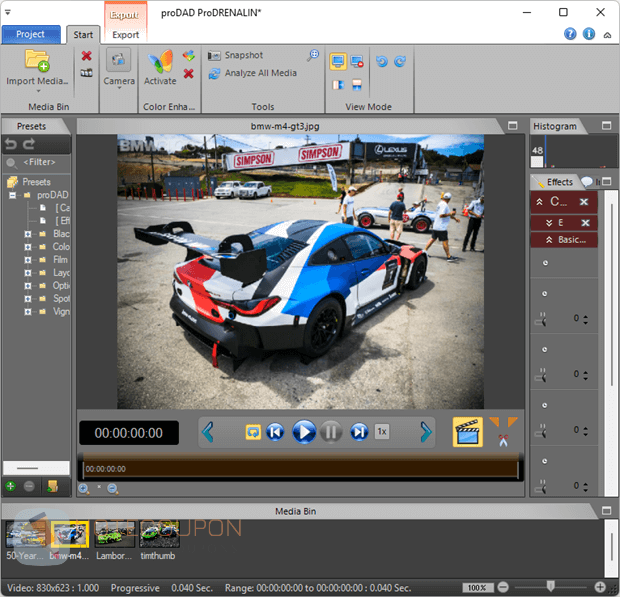620x597 pixels.
Task: Select the single monitor view mode
Action: pos(338,61)
